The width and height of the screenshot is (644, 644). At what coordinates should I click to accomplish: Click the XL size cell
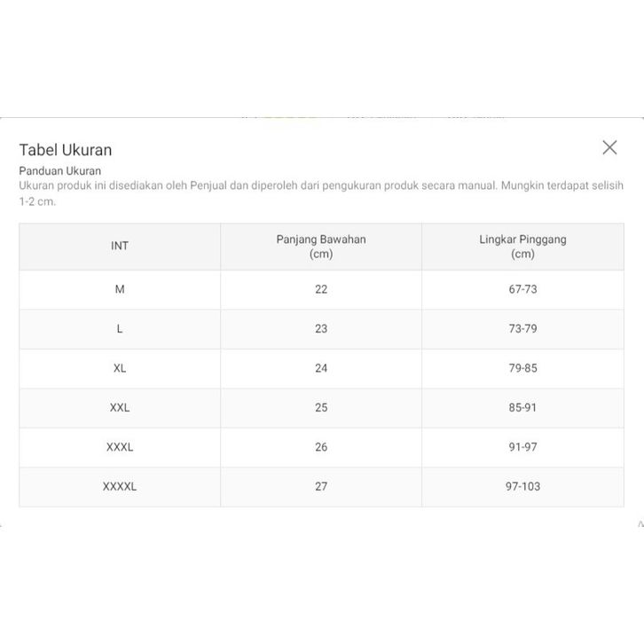point(120,368)
